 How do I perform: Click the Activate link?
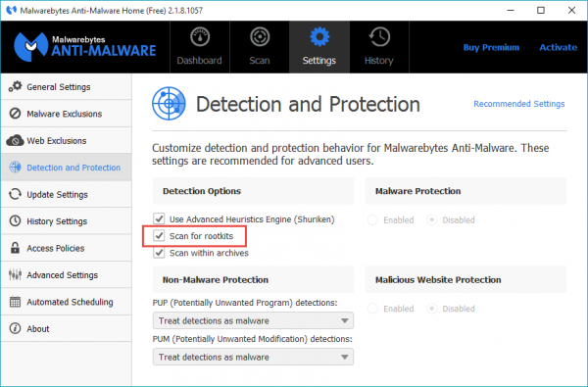click(558, 47)
